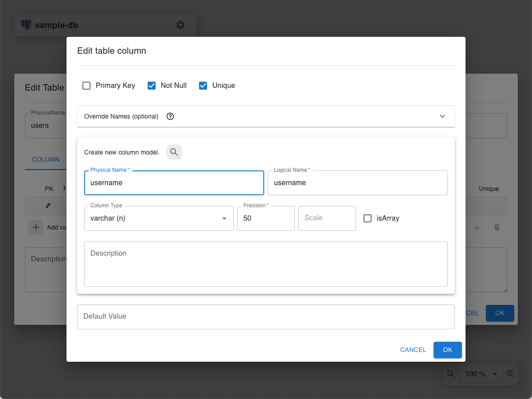Enable the isArray checkbox
This screenshot has height=399, width=532.
point(368,218)
